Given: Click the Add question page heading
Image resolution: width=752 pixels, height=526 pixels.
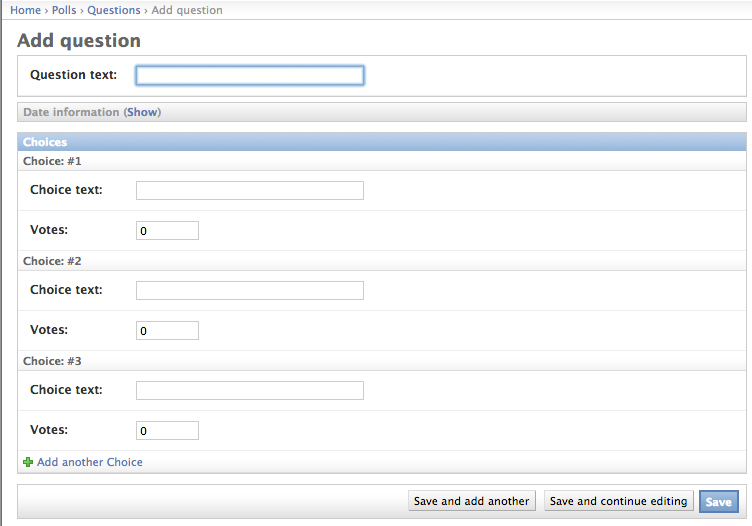Looking at the screenshot, I should [79, 41].
